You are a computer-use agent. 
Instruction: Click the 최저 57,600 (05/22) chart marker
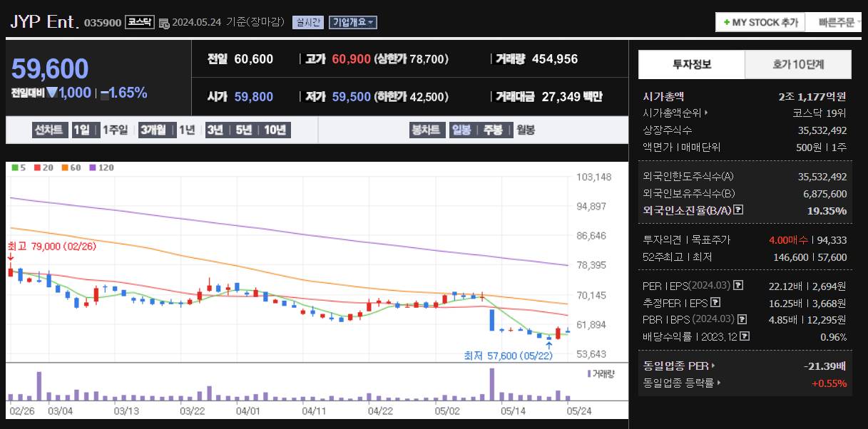(x=509, y=354)
